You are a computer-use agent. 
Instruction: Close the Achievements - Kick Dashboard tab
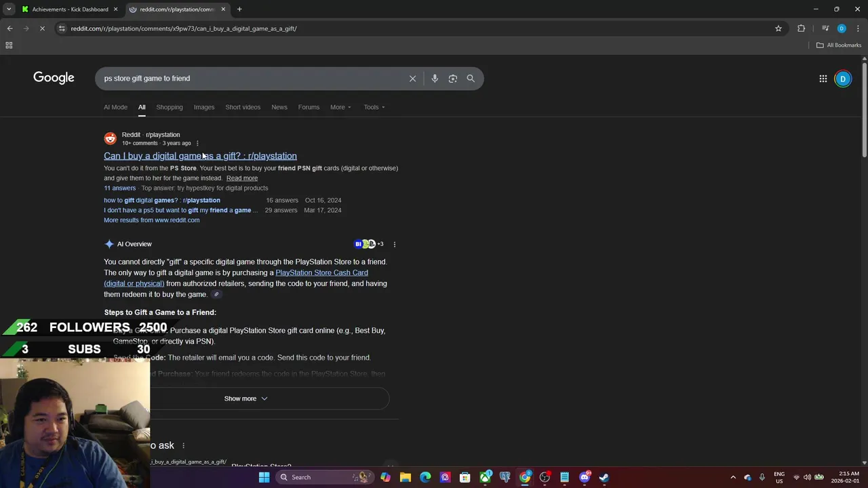click(115, 9)
